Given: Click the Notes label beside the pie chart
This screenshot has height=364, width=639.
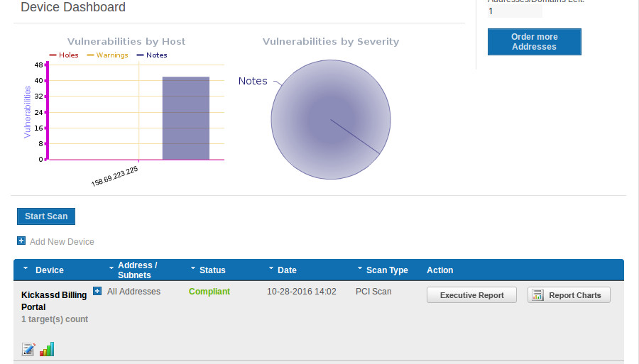Looking at the screenshot, I should [253, 81].
